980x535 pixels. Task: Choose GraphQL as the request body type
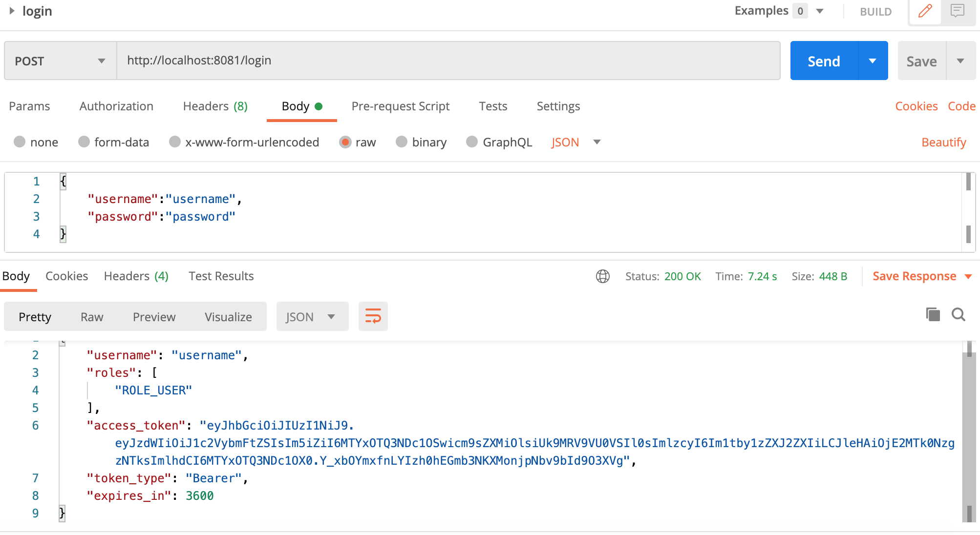472,142
